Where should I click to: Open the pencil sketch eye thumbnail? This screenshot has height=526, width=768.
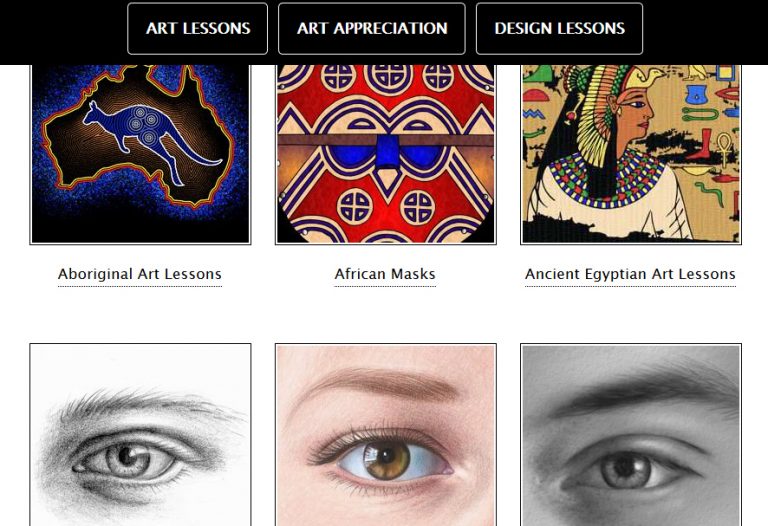[140, 435]
